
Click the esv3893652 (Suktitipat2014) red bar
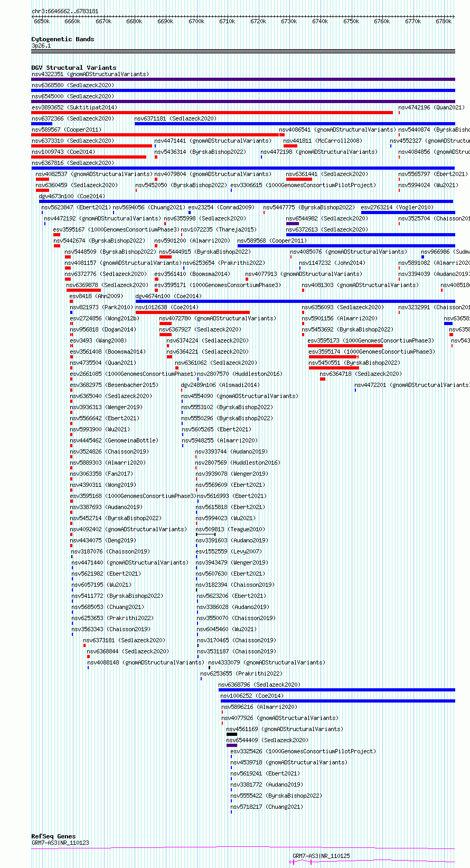coord(212,113)
